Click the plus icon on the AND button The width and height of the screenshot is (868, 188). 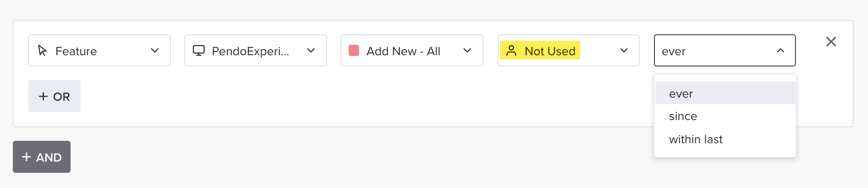pos(26,157)
